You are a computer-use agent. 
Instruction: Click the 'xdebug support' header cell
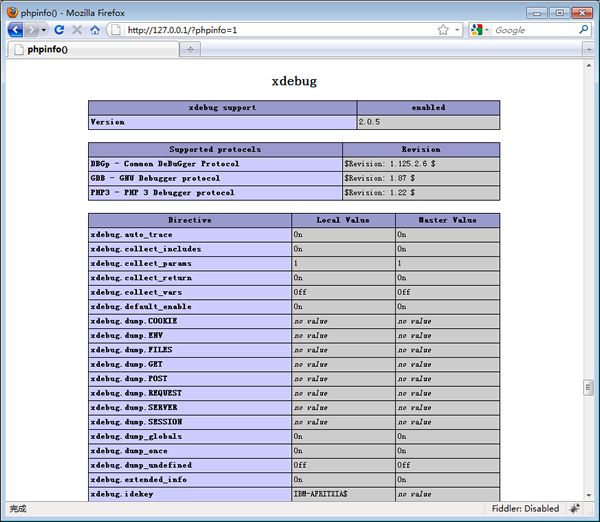tap(222, 108)
